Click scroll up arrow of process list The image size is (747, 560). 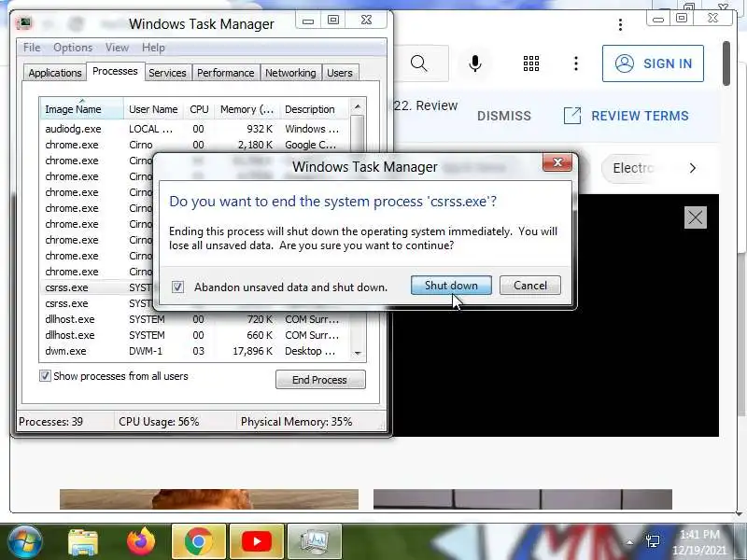(358, 106)
